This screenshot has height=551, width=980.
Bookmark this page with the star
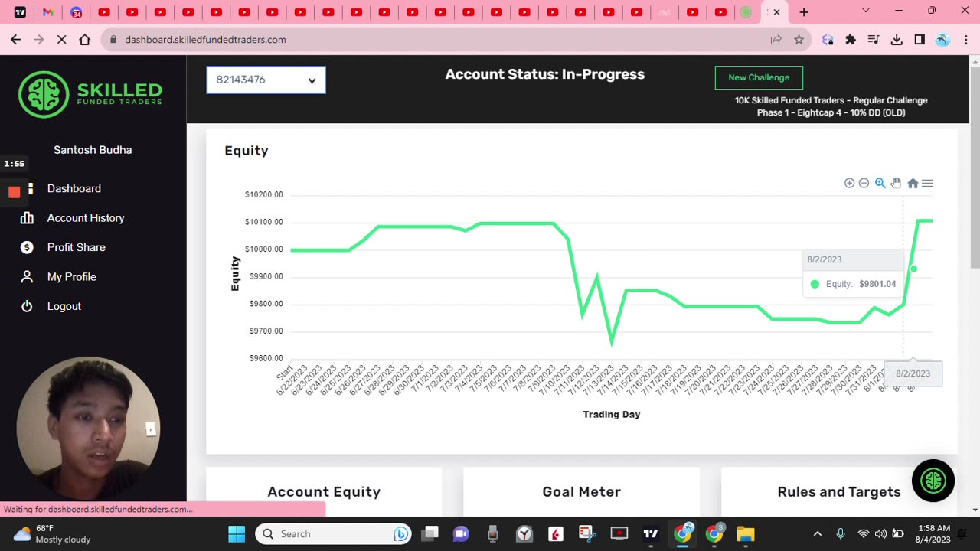tap(799, 40)
